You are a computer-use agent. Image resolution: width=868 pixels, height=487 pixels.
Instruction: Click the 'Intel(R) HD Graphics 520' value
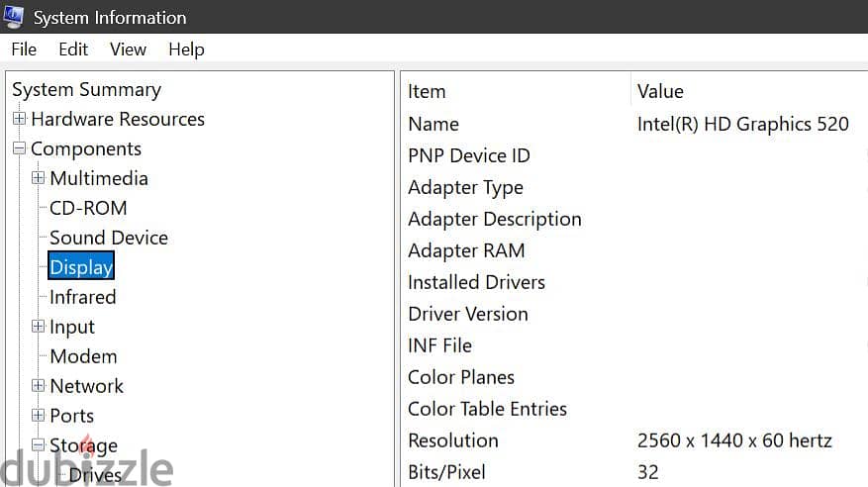(743, 124)
